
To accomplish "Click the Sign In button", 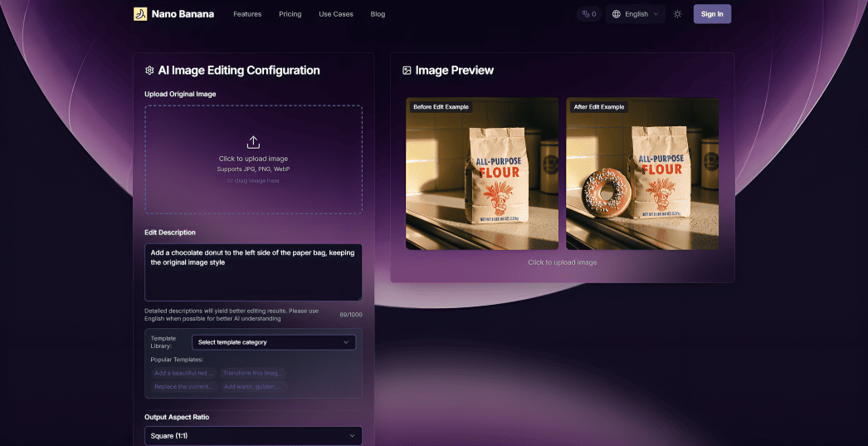I will pyautogui.click(x=712, y=14).
